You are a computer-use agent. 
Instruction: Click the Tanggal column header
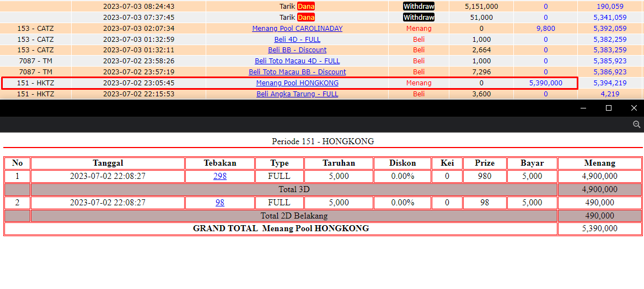tap(108, 163)
